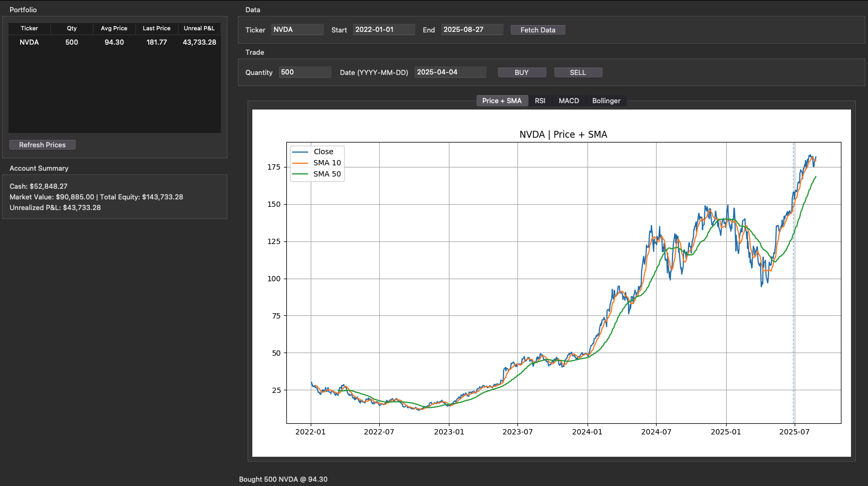Click the trade Quantity field showing 500
Image resolution: width=868 pixels, height=486 pixels.
click(x=304, y=72)
